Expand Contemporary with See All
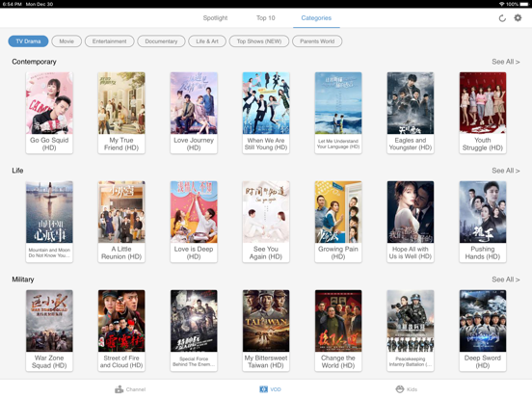532x399 pixels. click(506, 62)
